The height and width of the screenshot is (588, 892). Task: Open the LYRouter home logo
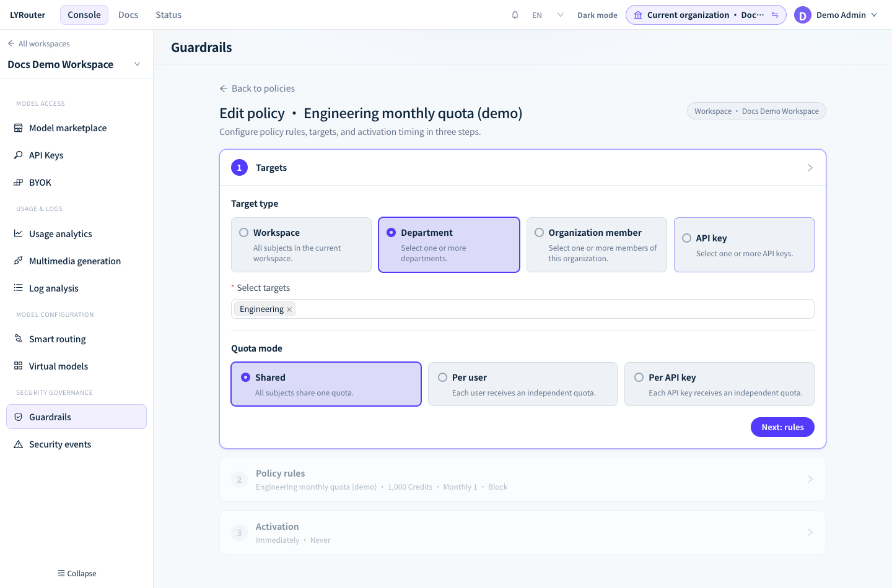pyautogui.click(x=28, y=15)
